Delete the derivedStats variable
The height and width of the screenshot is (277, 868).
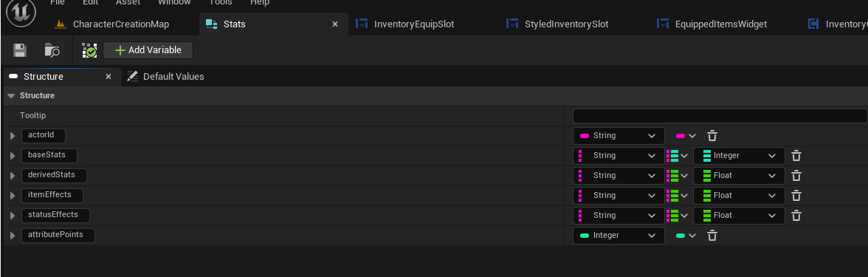click(x=796, y=176)
